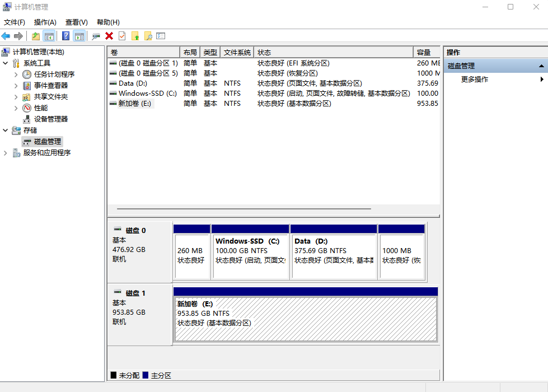The height and width of the screenshot is (392, 548).
Task: Click the 磁盘 0 disk label panel
Action: pos(140,252)
